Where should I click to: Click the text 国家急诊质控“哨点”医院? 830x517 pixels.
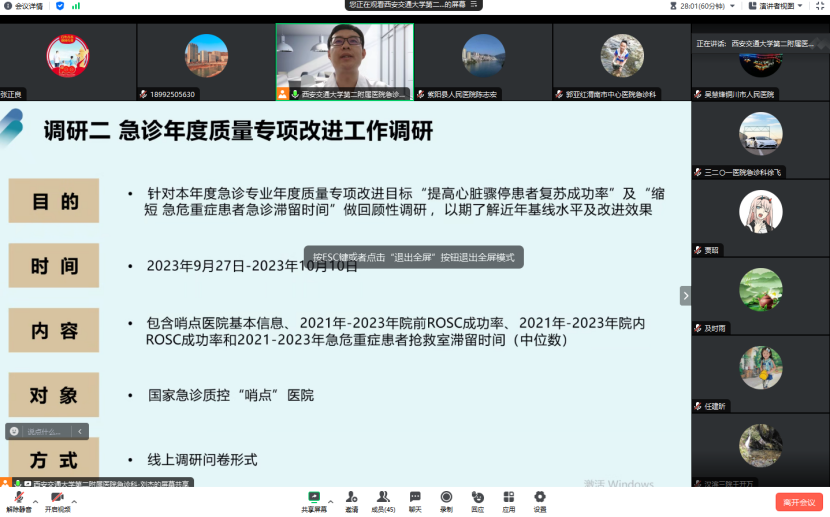pos(231,395)
